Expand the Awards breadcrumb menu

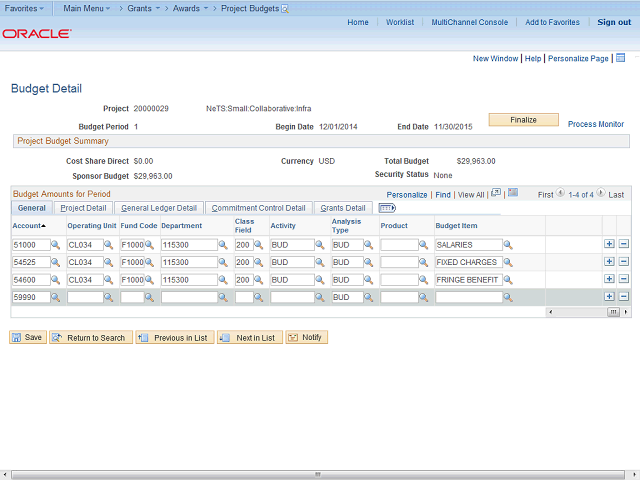coord(190,7)
